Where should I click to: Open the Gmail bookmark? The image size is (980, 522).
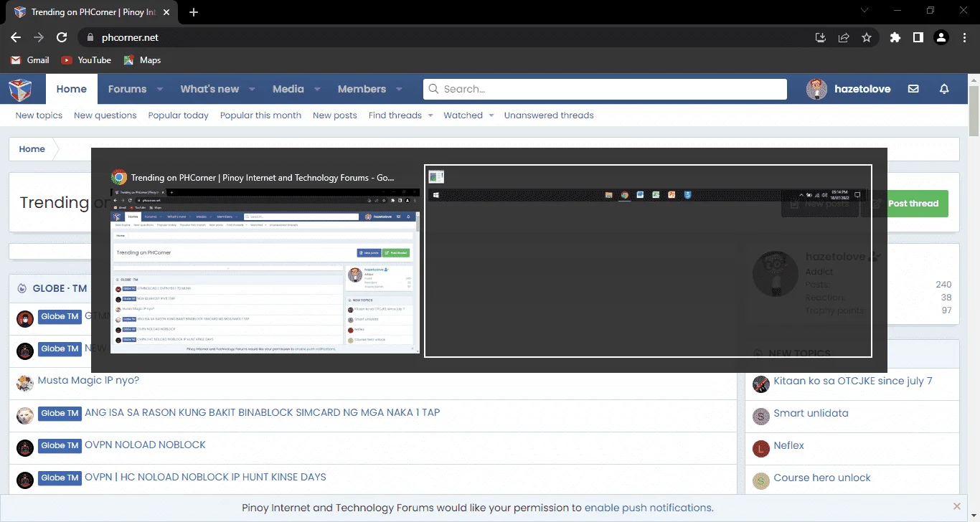(x=30, y=60)
